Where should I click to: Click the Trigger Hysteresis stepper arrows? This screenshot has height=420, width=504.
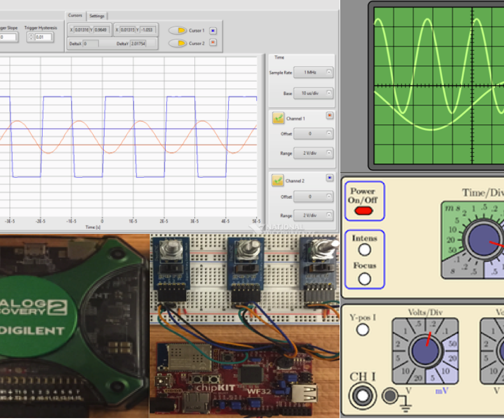pyautogui.click(x=31, y=37)
